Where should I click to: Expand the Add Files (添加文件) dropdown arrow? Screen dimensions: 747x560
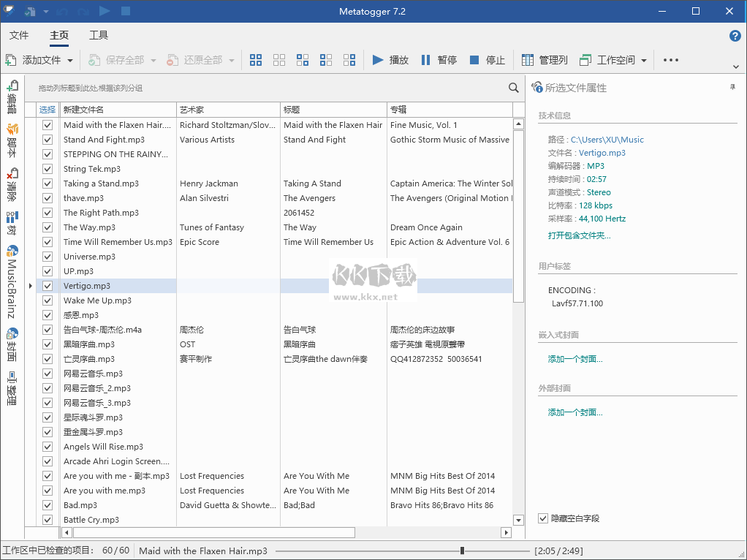[70, 61]
